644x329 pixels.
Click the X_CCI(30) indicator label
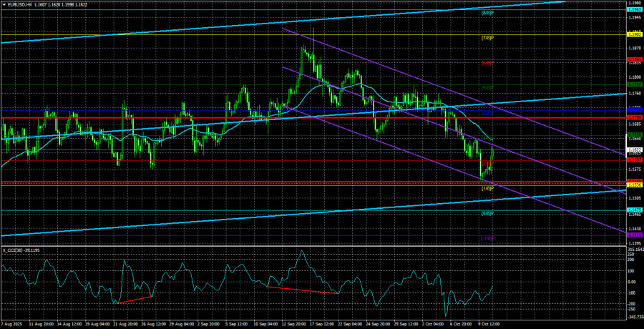click(21, 251)
